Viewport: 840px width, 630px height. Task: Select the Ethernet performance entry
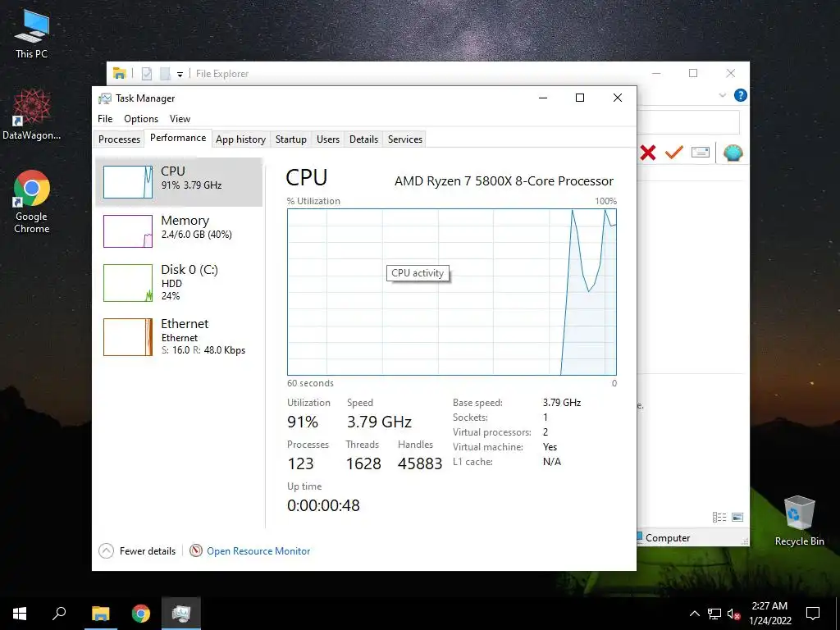[x=179, y=337]
